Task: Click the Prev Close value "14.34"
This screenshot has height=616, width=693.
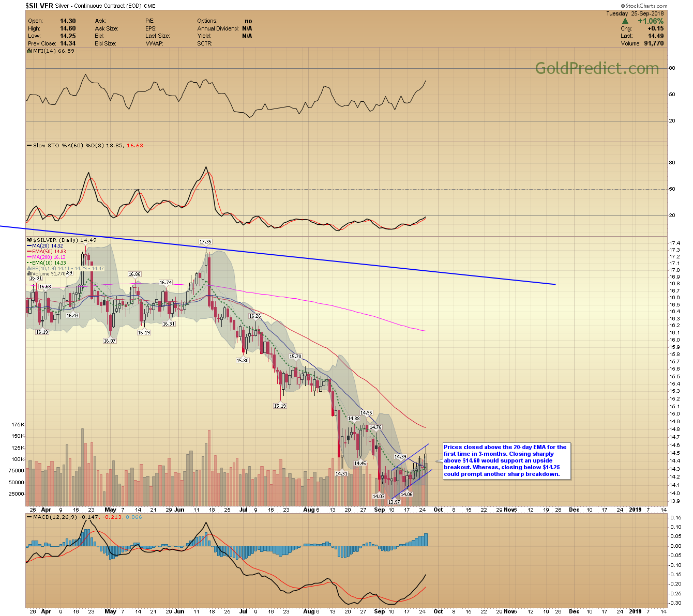Action: point(68,44)
